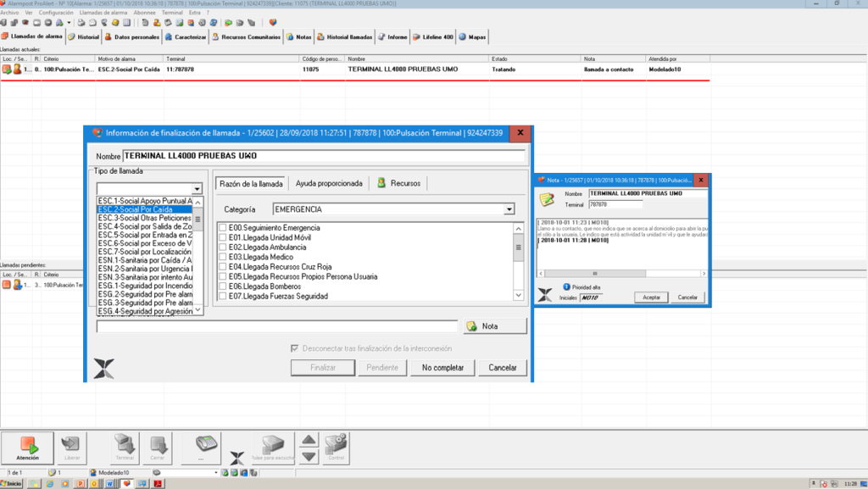This screenshot has width=868, height=489.
Task: Expand the Categoría EMERGENCIA dropdown
Action: (509, 209)
